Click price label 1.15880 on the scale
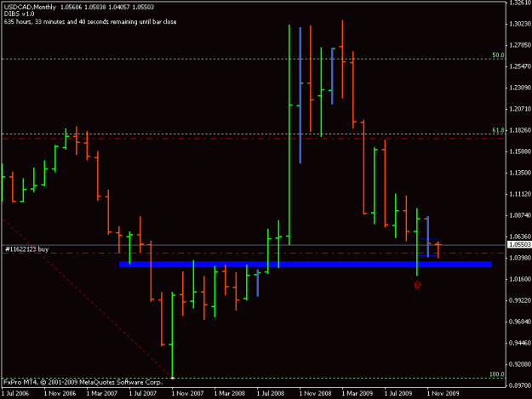Screen dimensions: 532x399 pyautogui.click(x=519, y=151)
